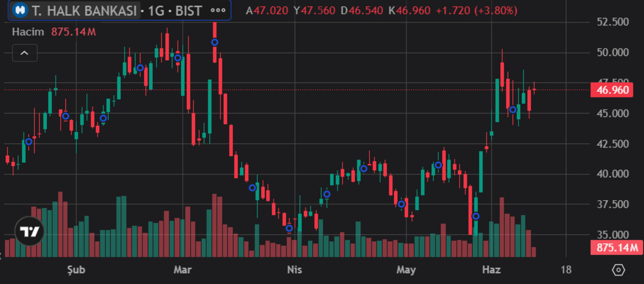Collapse the indicator legend with chevron button
Image resolution: width=644 pixels, height=284 pixels.
point(25,53)
